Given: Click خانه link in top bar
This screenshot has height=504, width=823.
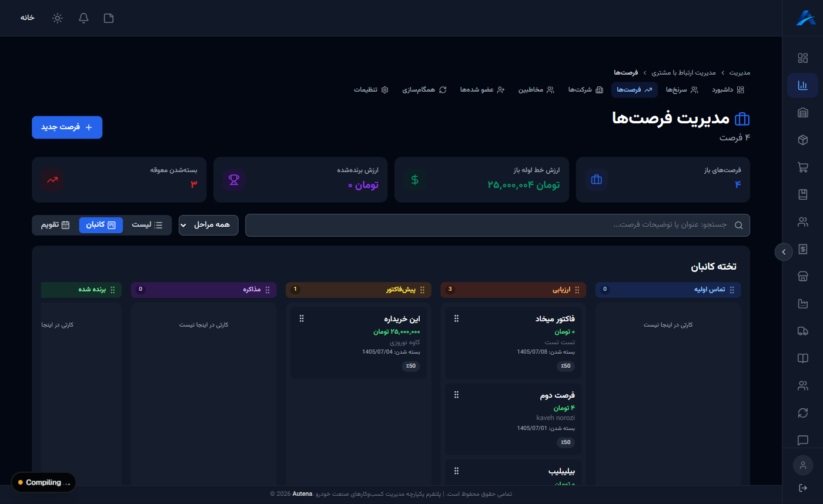Looking at the screenshot, I should (x=28, y=18).
